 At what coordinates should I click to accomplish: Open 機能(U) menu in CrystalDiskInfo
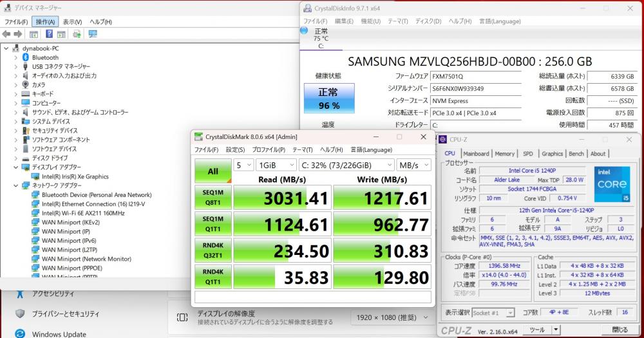point(370,21)
